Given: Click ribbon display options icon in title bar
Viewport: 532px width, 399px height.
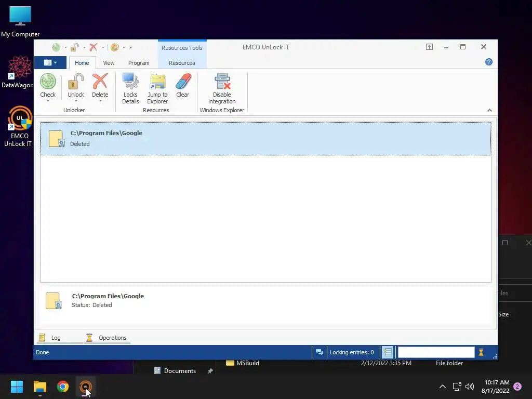Looking at the screenshot, I should 429,47.
